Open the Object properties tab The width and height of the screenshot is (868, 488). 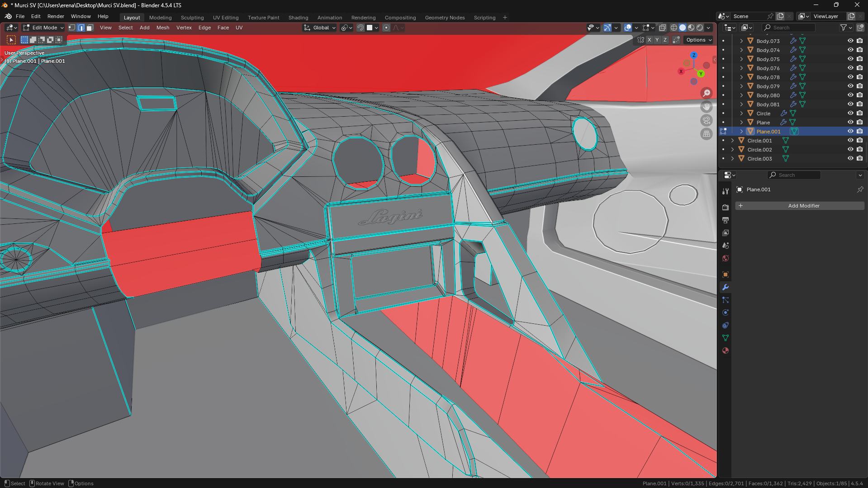tap(726, 275)
